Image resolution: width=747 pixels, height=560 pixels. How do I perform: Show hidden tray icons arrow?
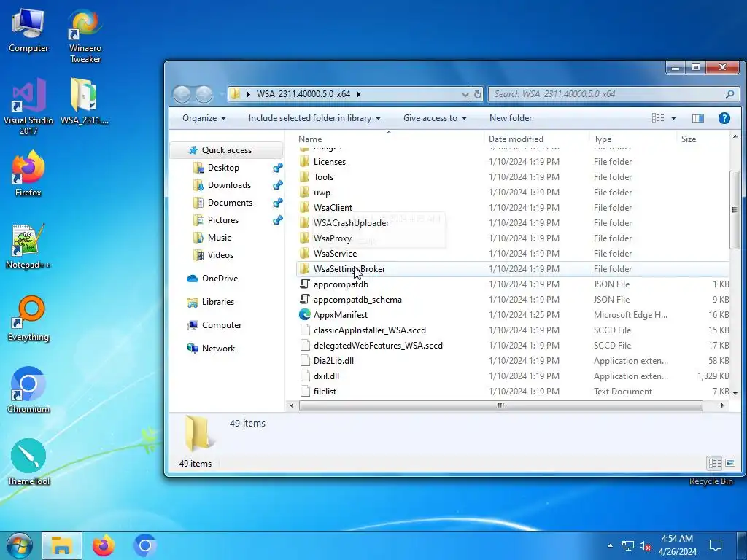(611, 545)
